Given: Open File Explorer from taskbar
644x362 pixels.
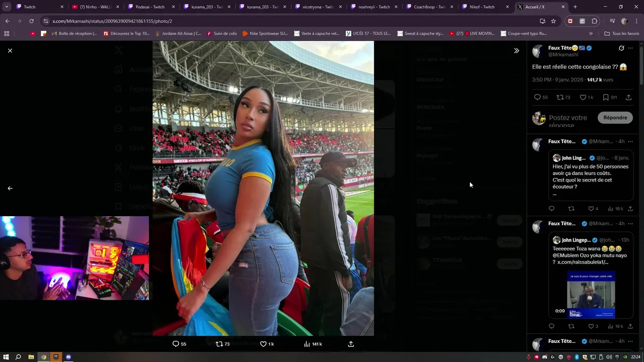Looking at the screenshot, I should point(31,357).
